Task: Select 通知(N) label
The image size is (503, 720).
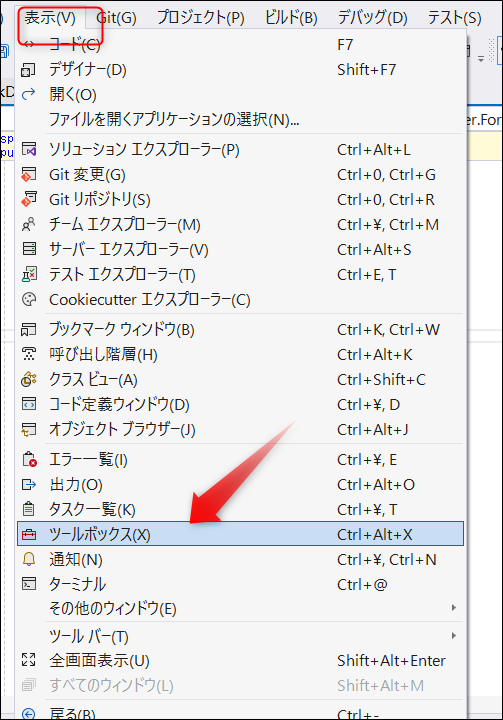Action: pos(76,559)
